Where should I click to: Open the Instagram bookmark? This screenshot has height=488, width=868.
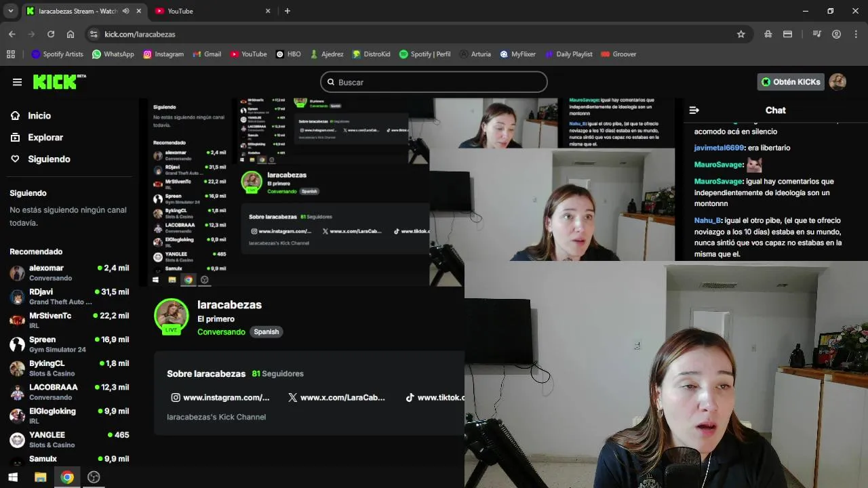(x=163, y=54)
